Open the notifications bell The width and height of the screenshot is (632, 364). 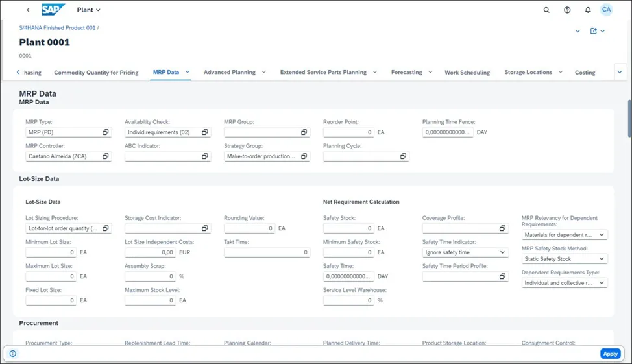[x=588, y=10]
